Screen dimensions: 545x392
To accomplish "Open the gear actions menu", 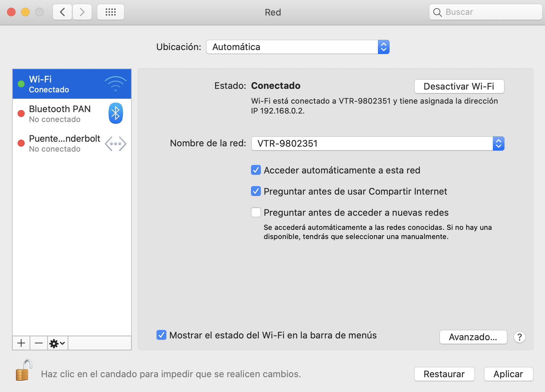I will click(x=58, y=343).
